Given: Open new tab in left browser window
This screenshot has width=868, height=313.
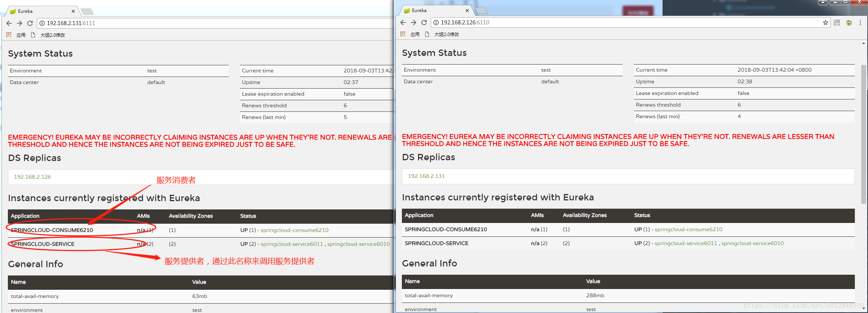Looking at the screenshot, I should [87, 11].
